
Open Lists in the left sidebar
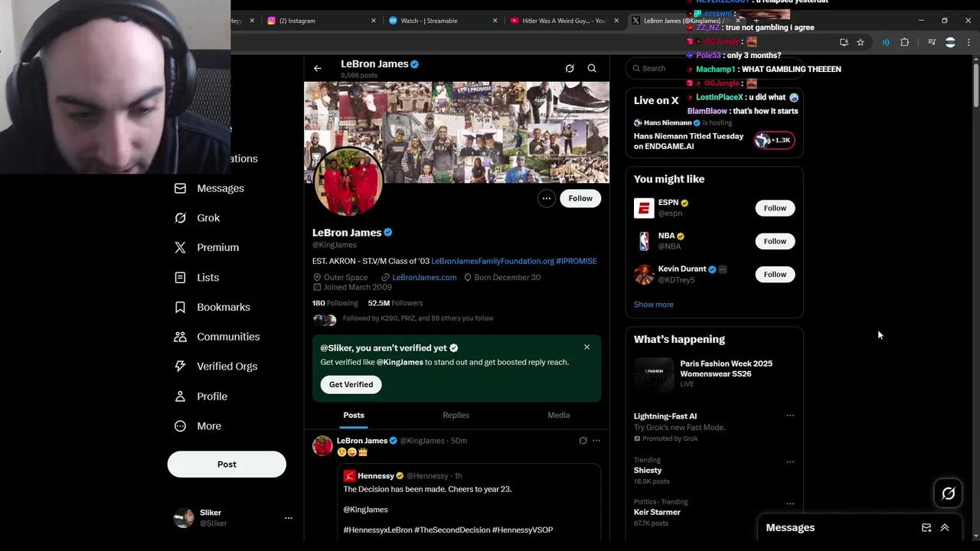point(197,278)
